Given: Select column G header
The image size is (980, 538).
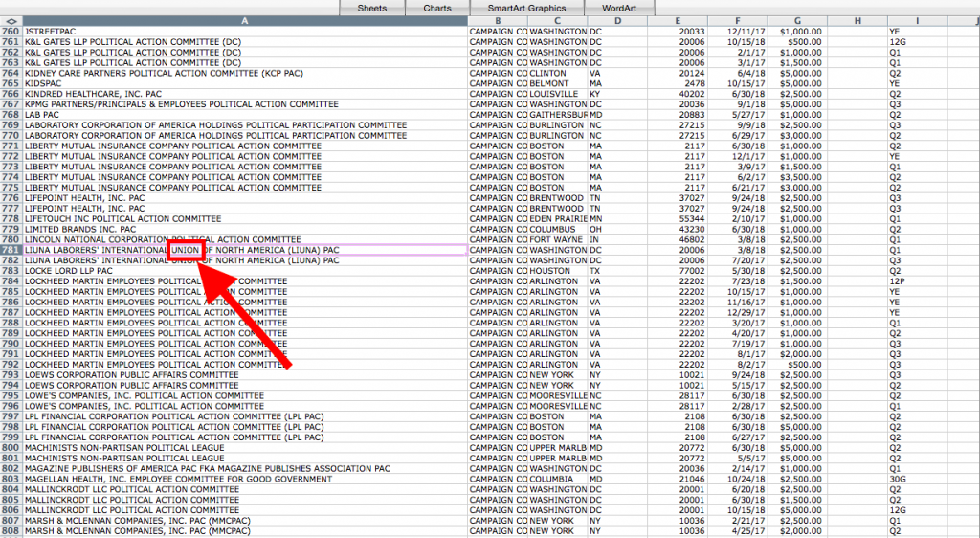Looking at the screenshot, I should 797,21.
